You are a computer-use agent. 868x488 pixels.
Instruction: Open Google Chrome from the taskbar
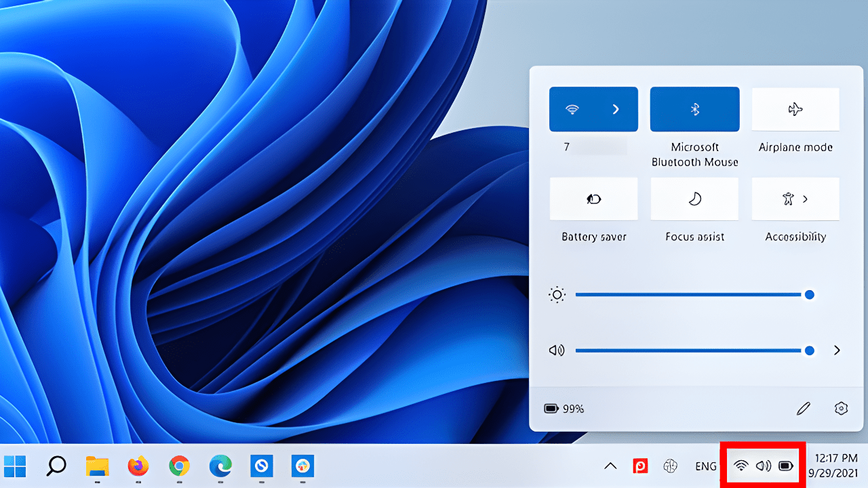click(x=178, y=466)
